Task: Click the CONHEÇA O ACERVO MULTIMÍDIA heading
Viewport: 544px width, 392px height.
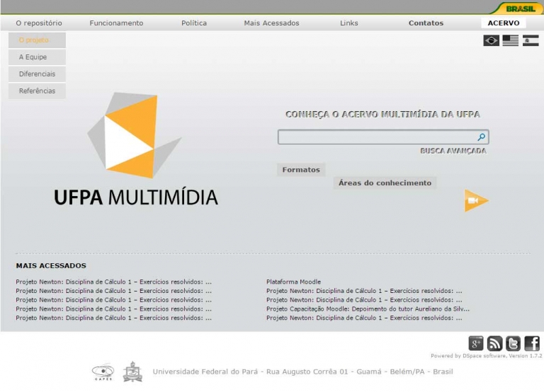Action: [x=382, y=115]
